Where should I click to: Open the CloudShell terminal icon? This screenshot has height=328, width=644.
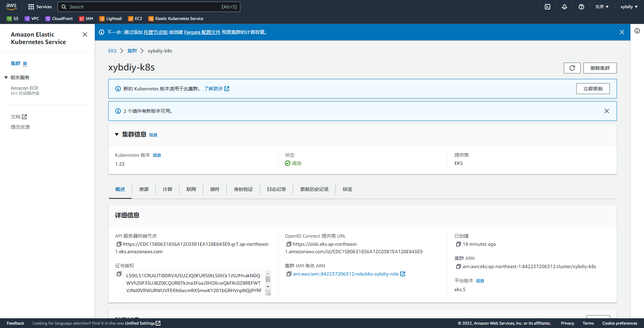tap(548, 7)
